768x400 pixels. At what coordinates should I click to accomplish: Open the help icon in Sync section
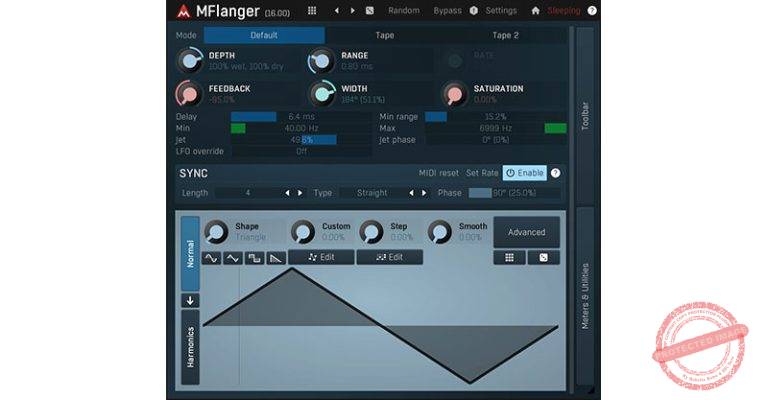click(x=555, y=173)
